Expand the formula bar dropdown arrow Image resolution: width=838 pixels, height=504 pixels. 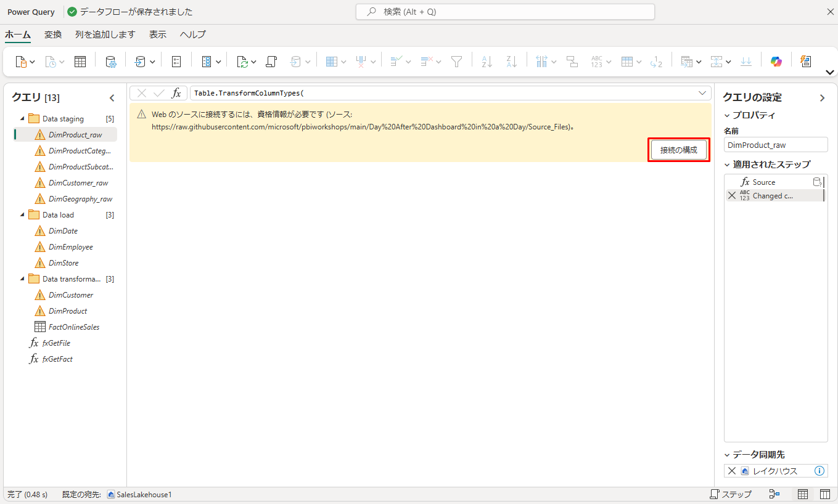click(x=702, y=93)
